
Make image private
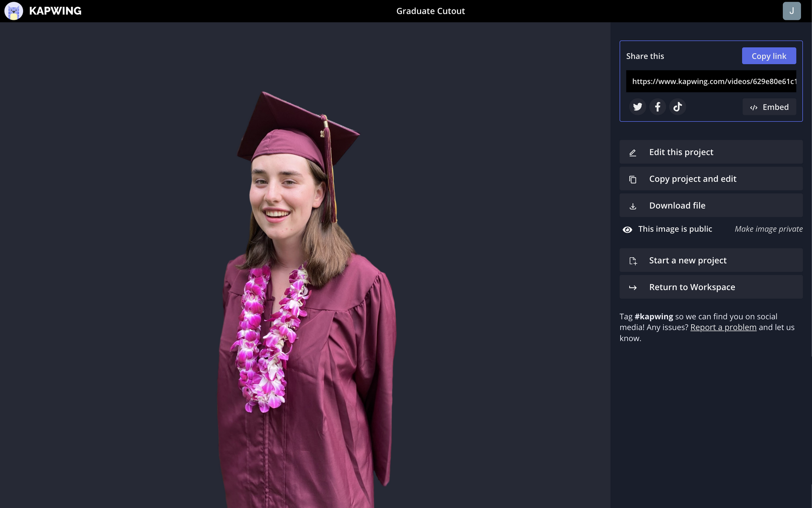pos(768,229)
